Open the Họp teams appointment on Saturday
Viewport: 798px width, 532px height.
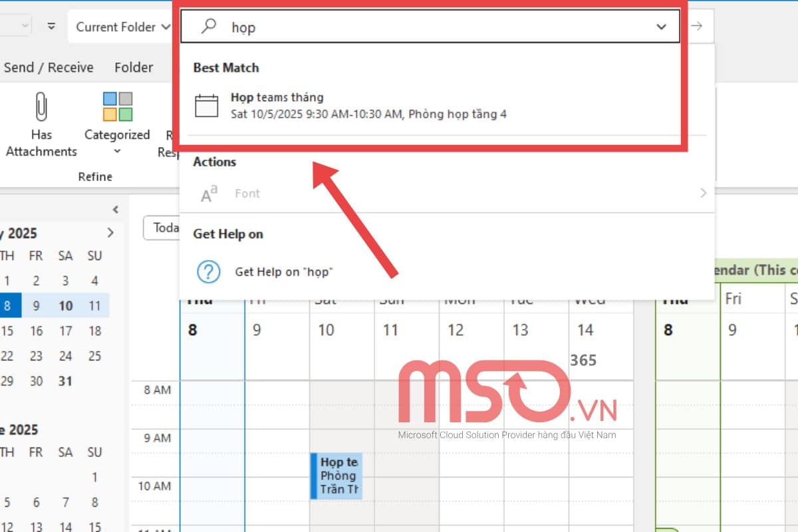(x=336, y=475)
